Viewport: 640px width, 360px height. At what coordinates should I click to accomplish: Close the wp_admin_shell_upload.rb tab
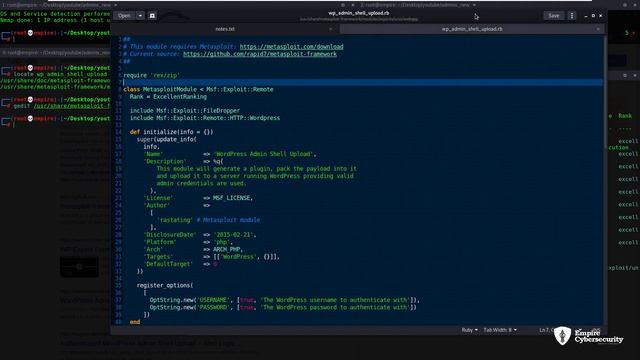coord(598,29)
